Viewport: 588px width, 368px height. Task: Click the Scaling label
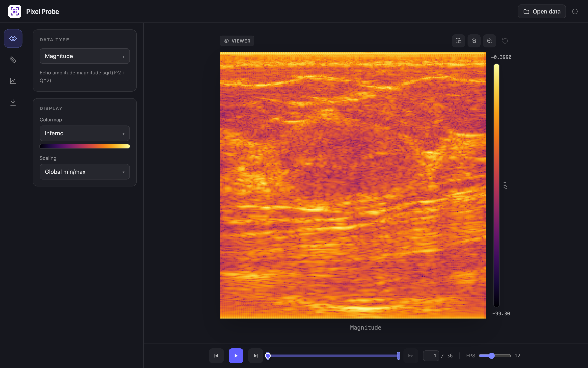(48, 158)
